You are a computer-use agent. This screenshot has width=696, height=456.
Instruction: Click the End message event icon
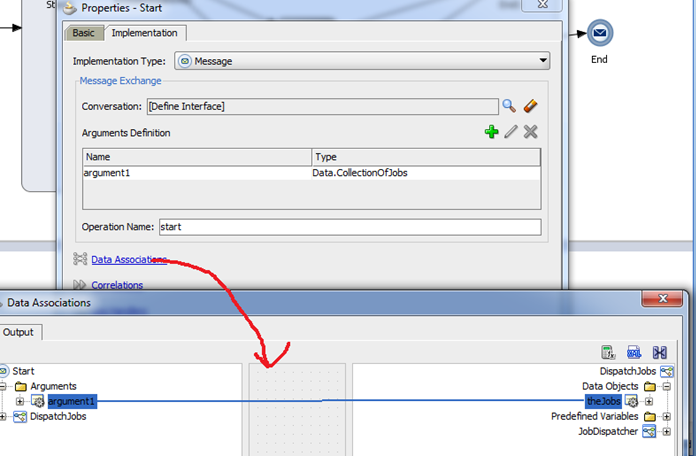[x=599, y=34]
